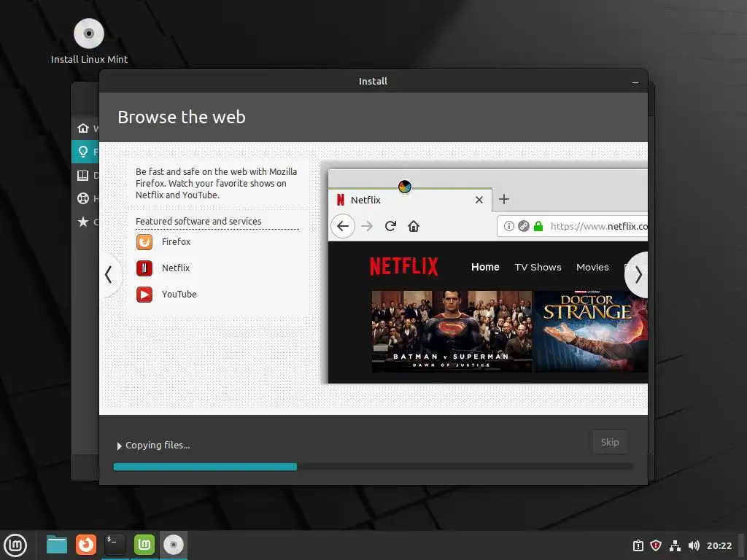Image resolution: width=747 pixels, height=560 pixels.
Task: Click the new tab plus in slideshow screenshot
Action: (504, 199)
